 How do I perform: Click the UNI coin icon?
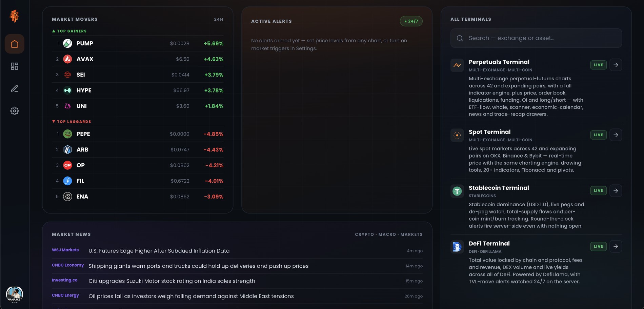[x=68, y=106]
